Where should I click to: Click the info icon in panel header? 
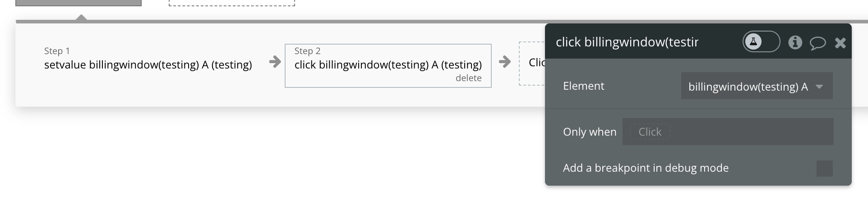[x=795, y=42]
